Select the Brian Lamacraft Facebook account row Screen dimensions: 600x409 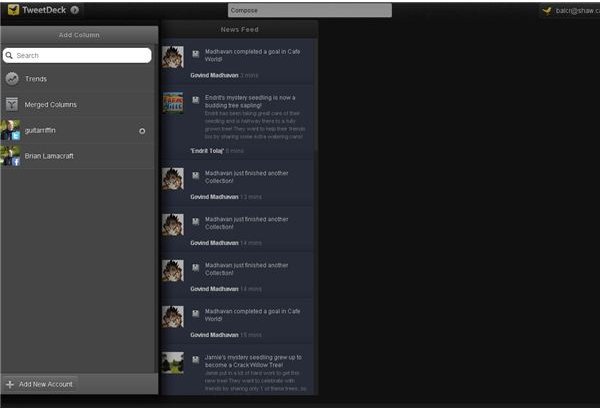pos(79,156)
